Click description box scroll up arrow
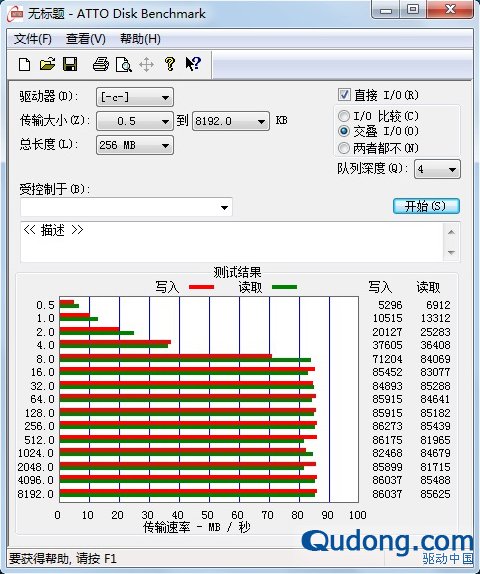480x574 pixels. pyautogui.click(x=451, y=232)
